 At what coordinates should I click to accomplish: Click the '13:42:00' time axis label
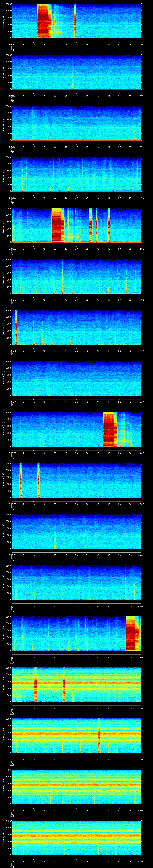tap(12, 300)
